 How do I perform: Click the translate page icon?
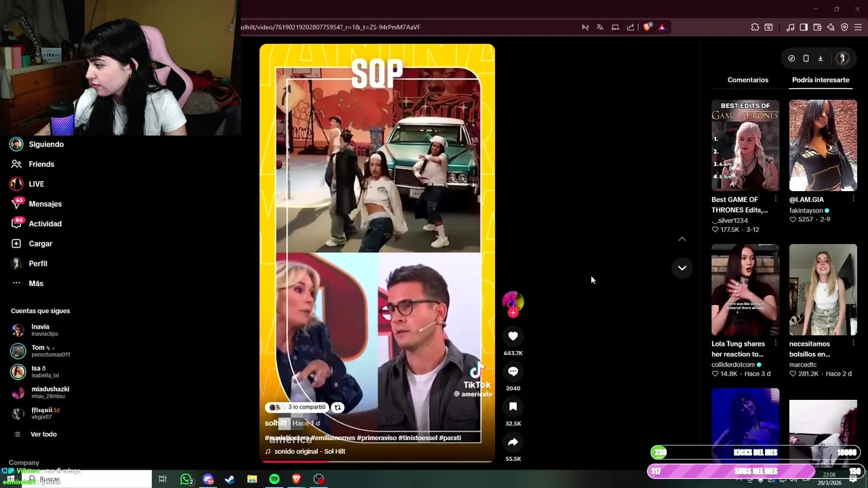(600, 27)
